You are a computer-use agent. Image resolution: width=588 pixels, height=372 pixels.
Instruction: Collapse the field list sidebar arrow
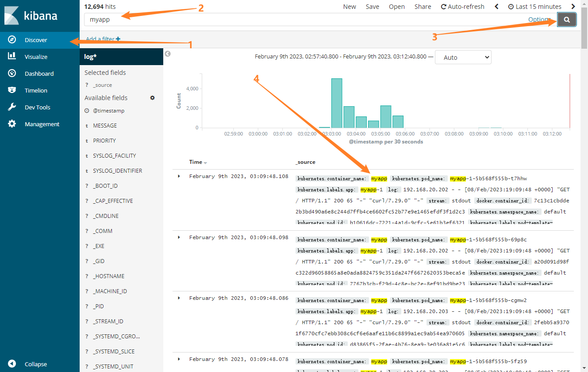coord(168,54)
